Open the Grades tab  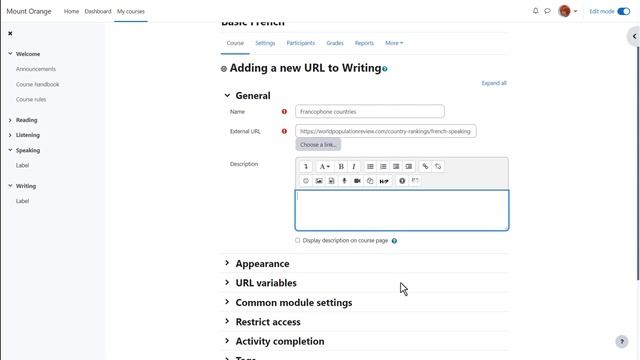[x=335, y=43]
